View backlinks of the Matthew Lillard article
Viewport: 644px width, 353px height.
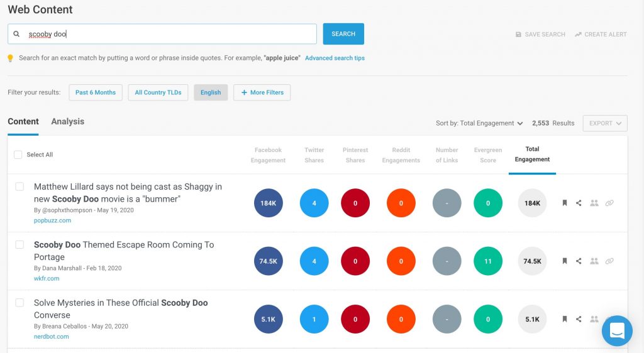pos(609,203)
